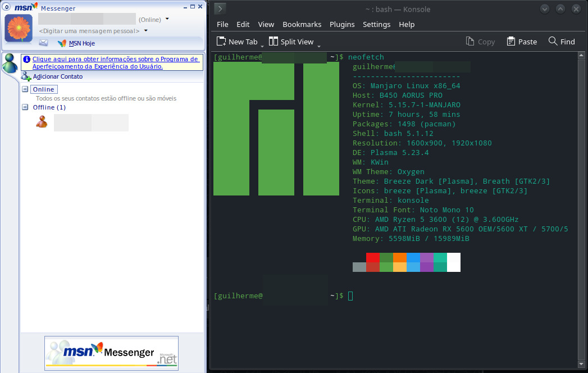588x373 pixels.
Task: Click the envelope mail icon in Messenger
Action: coord(43,43)
